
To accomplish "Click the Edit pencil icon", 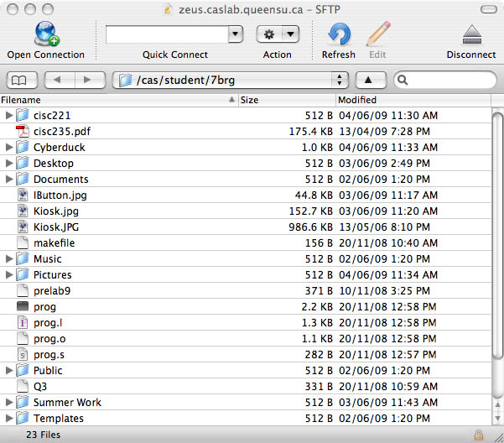I will coord(378,34).
